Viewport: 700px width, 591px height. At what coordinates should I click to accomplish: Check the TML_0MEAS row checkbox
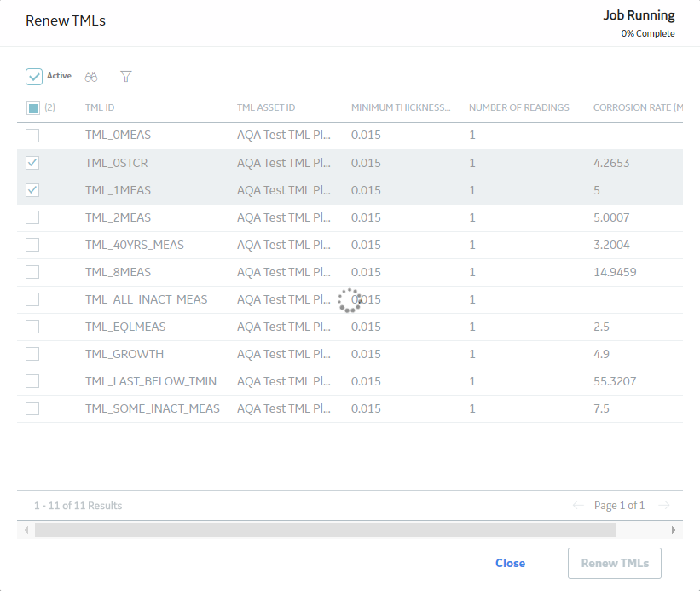click(32, 136)
